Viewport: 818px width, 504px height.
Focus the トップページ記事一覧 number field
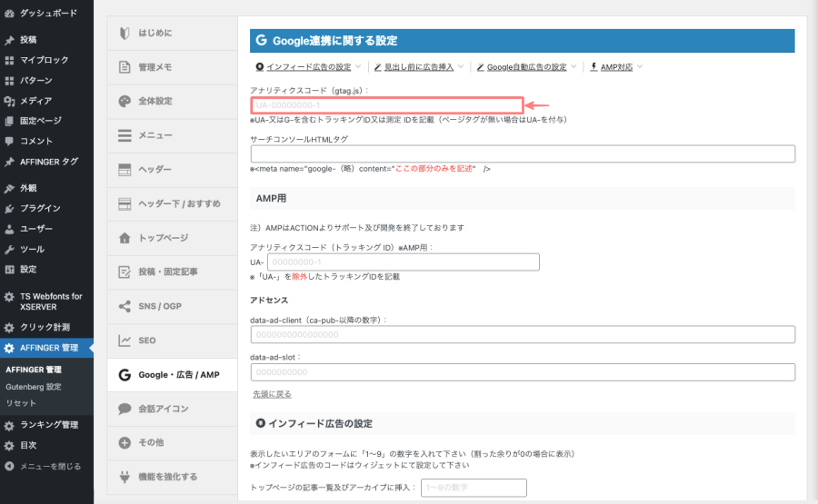pos(474,488)
